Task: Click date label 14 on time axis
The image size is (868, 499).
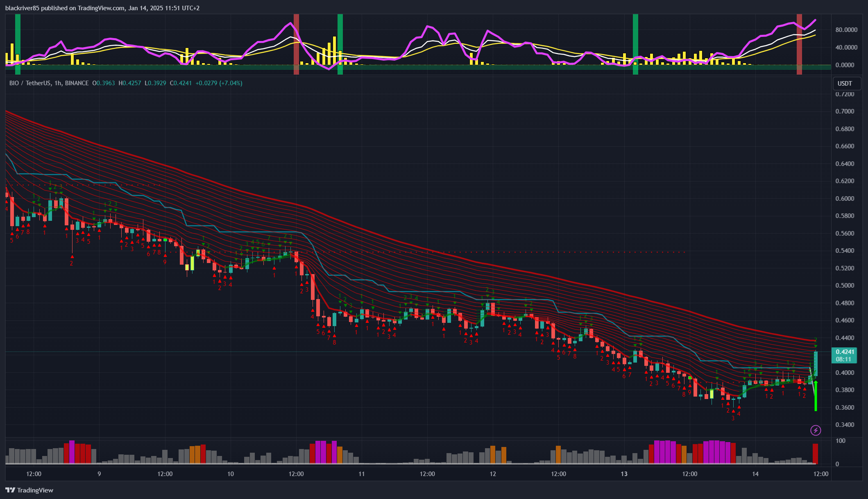Action: (755, 474)
